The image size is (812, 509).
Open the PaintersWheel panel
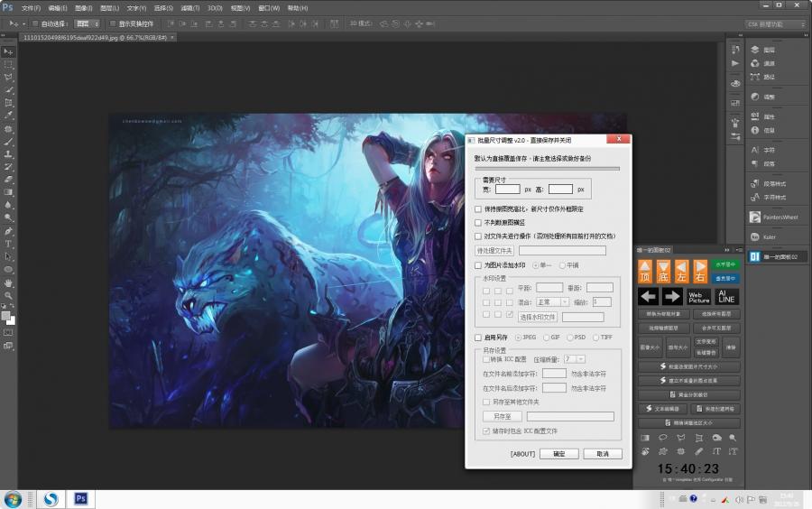[x=775, y=217]
